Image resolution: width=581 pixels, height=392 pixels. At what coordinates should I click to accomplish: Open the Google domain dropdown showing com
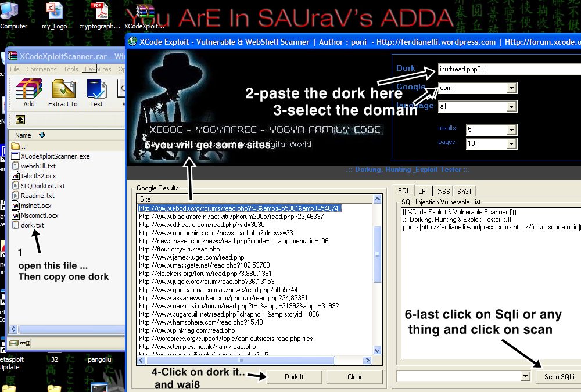[511, 88]
